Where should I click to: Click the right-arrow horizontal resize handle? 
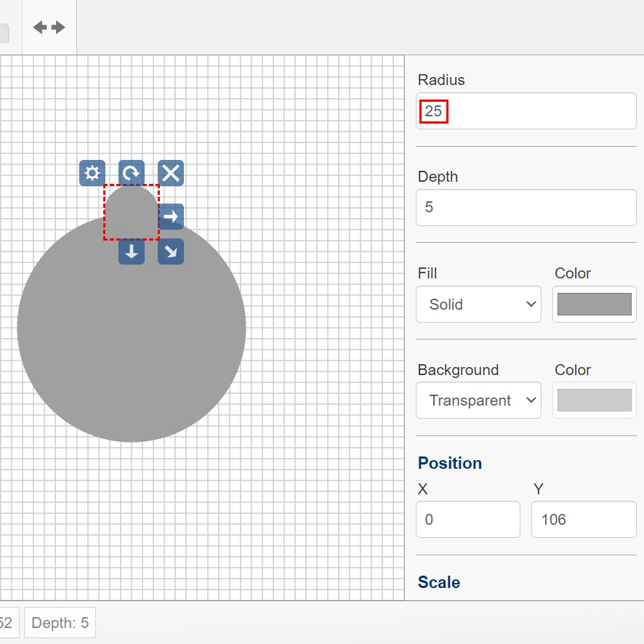coord(171,217)
